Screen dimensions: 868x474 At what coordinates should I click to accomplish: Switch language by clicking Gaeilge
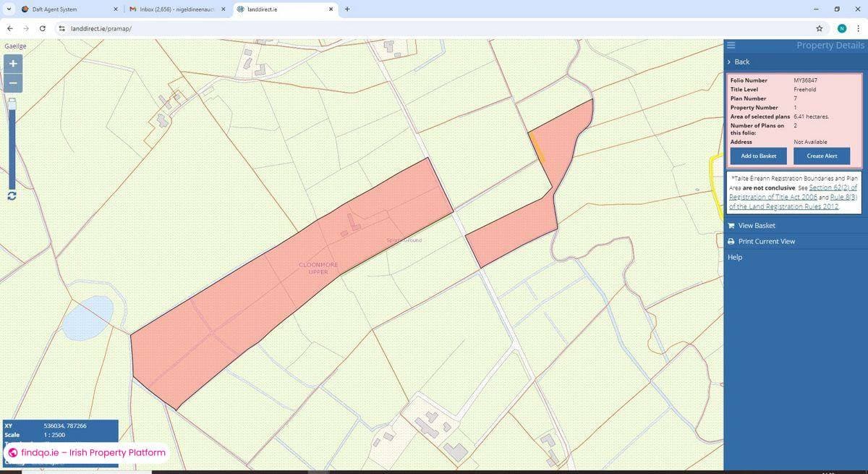[x=14, y=46]
